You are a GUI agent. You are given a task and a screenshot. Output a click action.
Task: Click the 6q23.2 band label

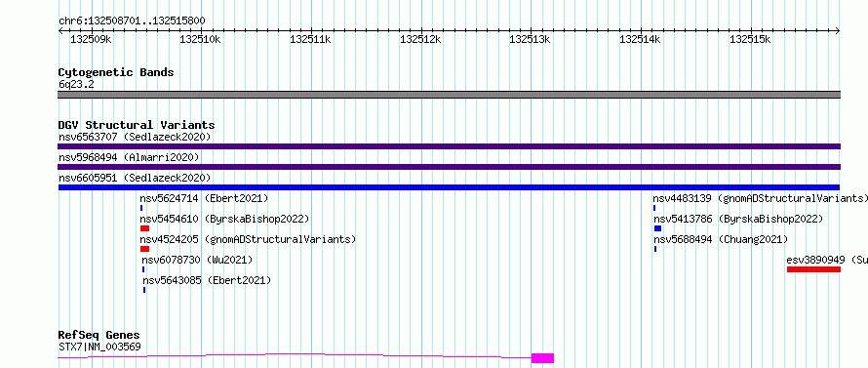76,84
